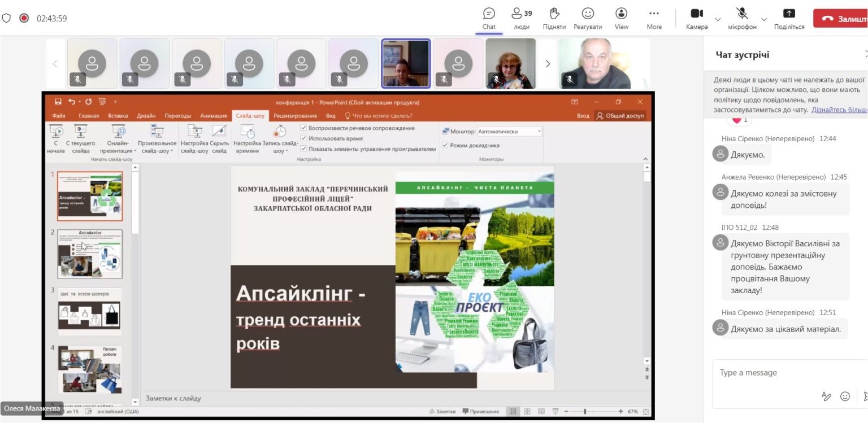Open the View layout icon

(622, 14)
